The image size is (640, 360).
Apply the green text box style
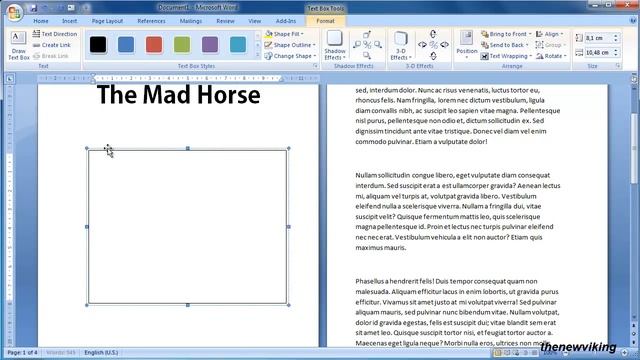tap(182, 44)
